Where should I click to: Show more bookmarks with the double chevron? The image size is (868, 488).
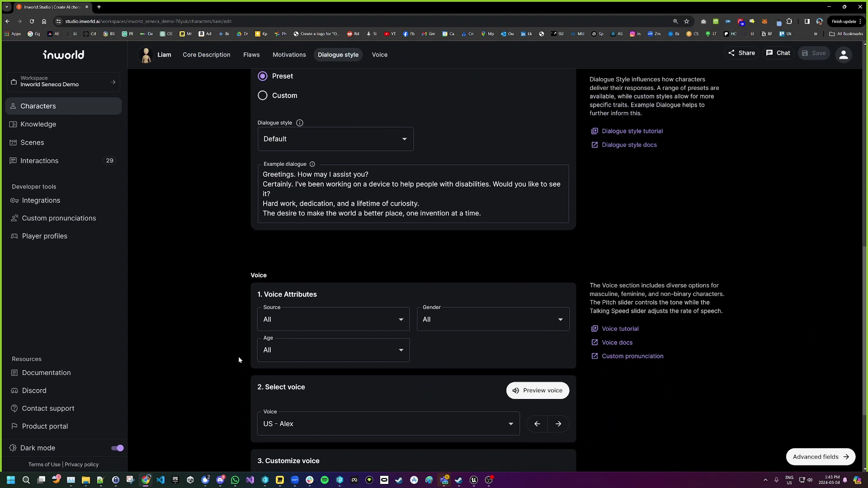816,34
